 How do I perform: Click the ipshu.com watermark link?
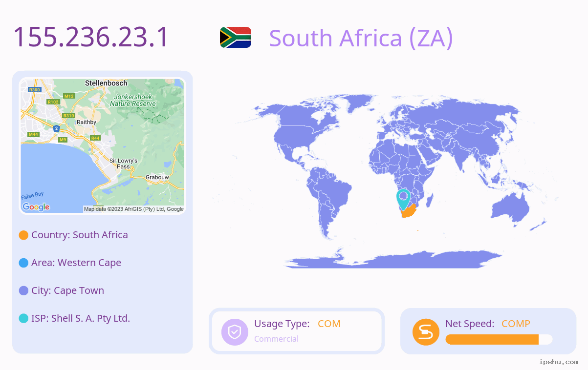(x=559, y=362)
